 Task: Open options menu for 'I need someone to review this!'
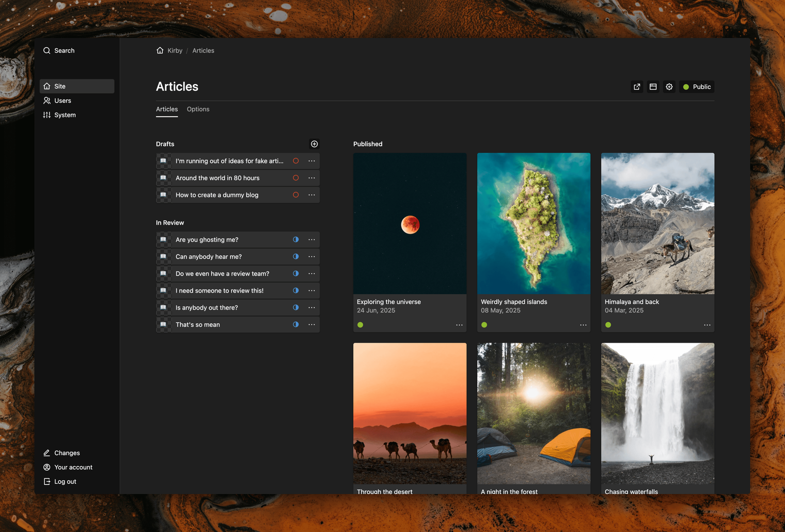point(312,291)
